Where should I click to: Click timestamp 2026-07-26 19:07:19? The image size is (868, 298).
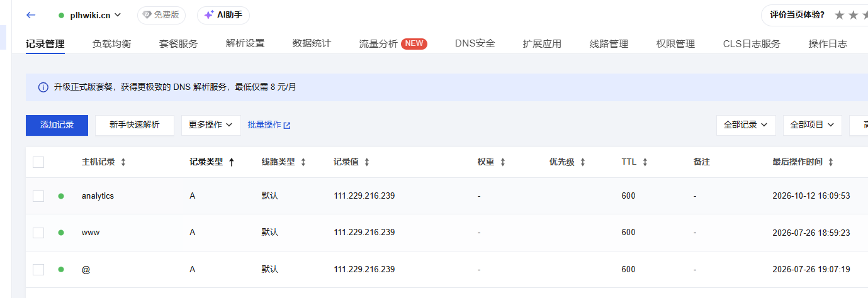pyautogui.click(x=811, y=270)
